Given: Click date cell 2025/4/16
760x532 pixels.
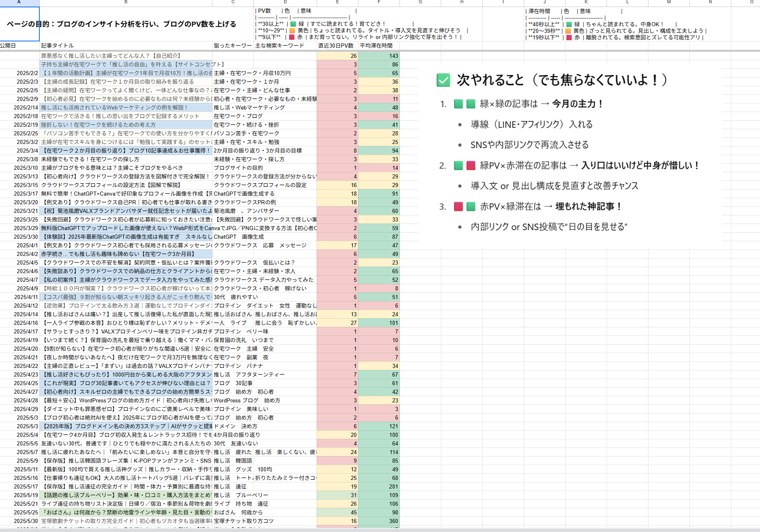Looking at the screenshot, I should pyautogui.click(x=20, y=323).
